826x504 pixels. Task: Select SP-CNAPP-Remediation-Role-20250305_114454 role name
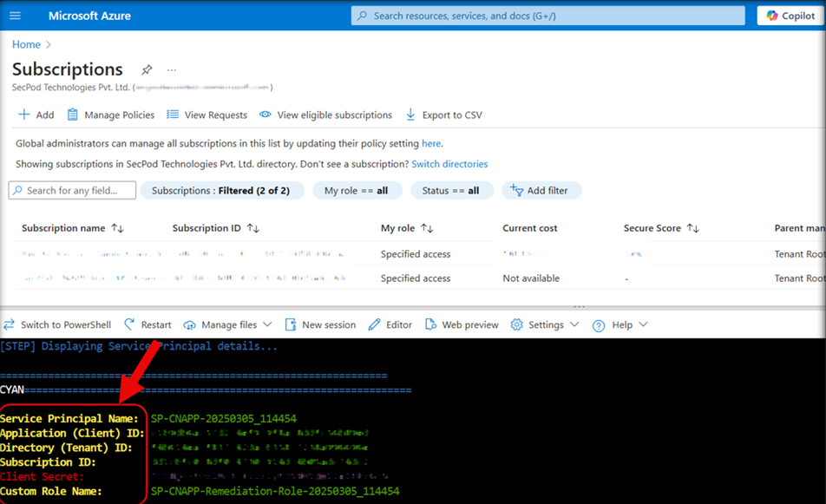point(275,491)
